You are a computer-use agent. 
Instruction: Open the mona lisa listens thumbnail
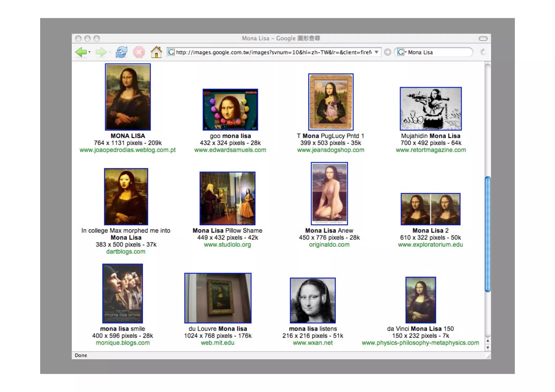pyautogui.click(x=312, y=300)
